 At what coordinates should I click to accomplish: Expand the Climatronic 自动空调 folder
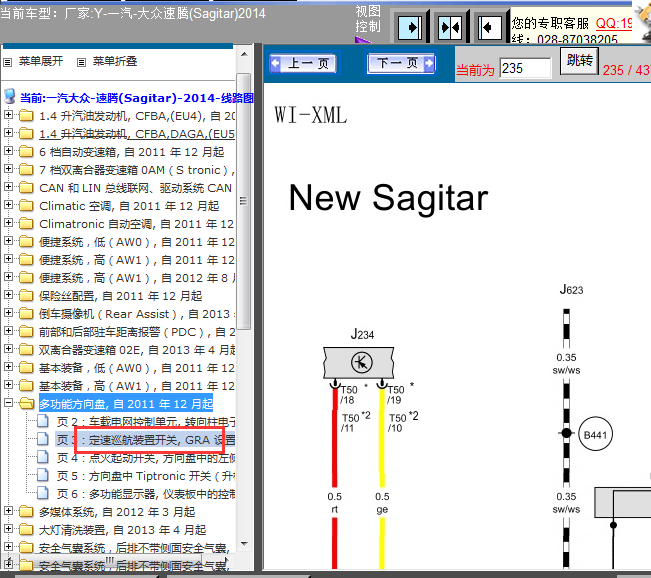8,223
